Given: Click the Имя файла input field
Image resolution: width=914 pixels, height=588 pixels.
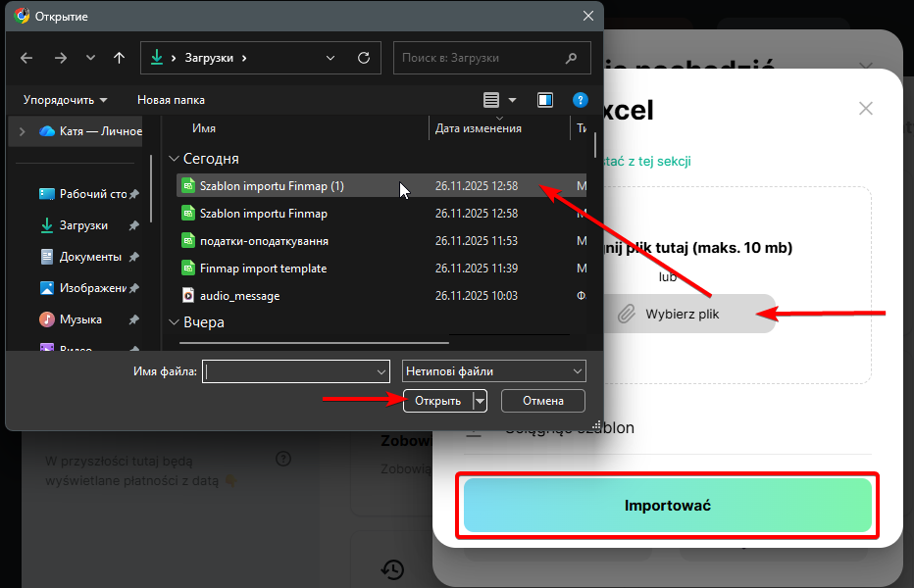Looking at the screenshot, I should [289, 371].
